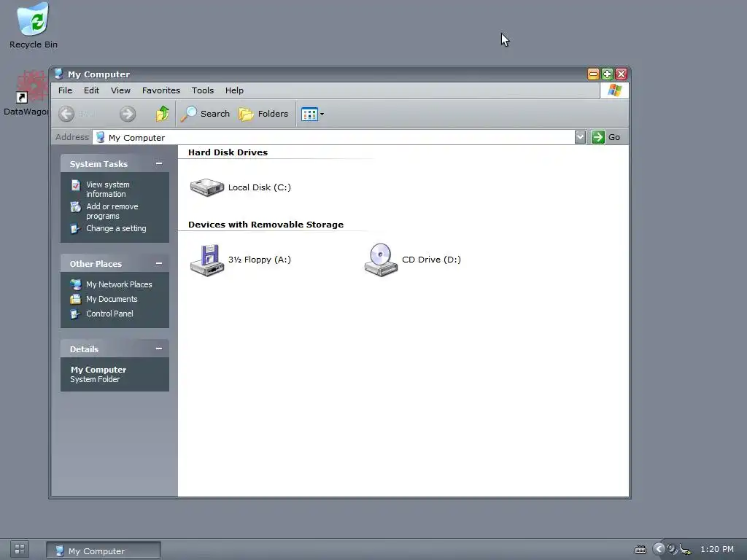Click the System Folder details text

click(95, 379)
